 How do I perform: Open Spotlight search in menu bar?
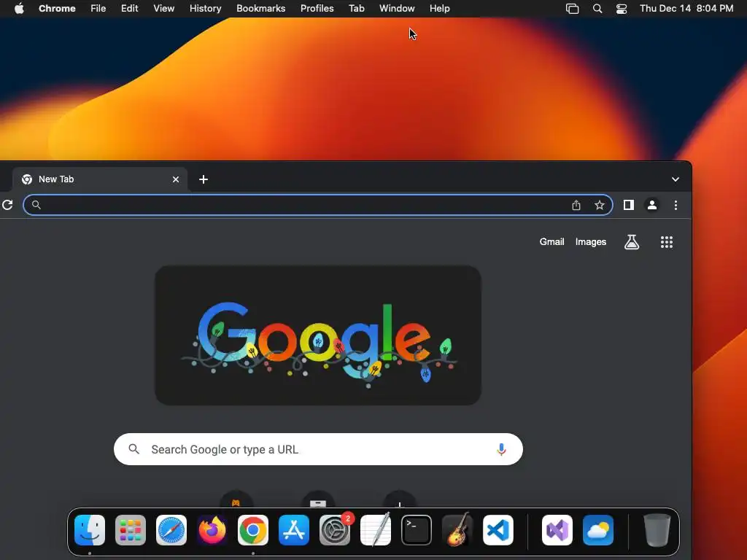coord(597,9)
